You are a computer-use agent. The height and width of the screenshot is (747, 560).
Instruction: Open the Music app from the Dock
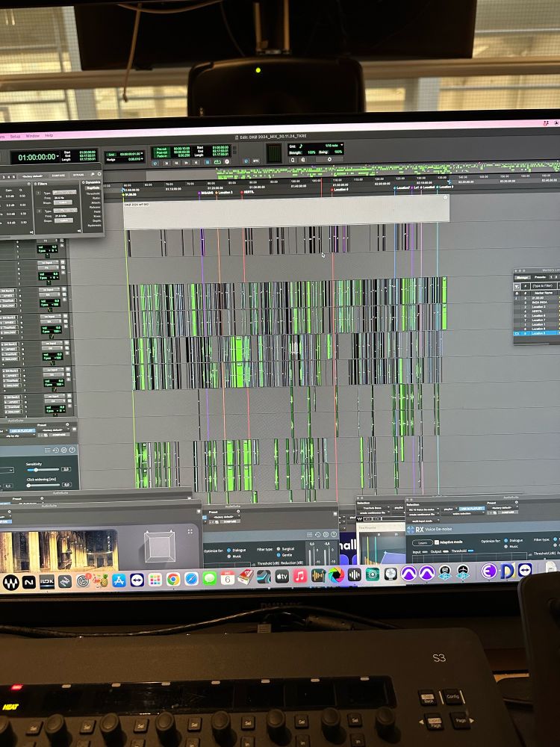tap(299, 577)
